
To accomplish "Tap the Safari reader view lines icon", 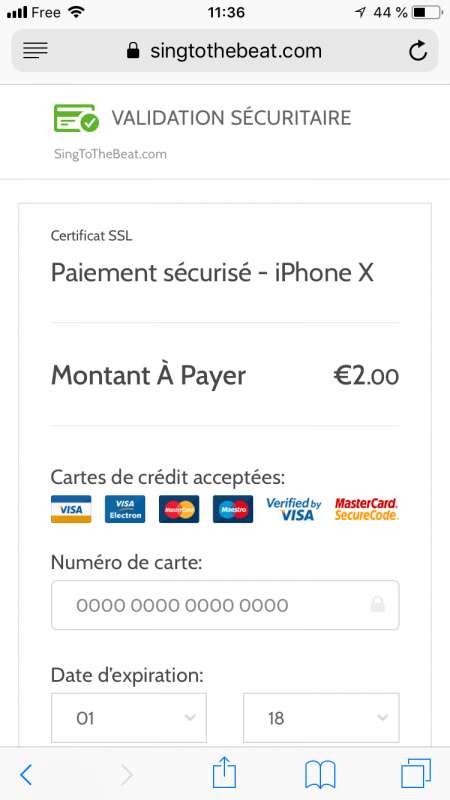I will tap(35, 51).
